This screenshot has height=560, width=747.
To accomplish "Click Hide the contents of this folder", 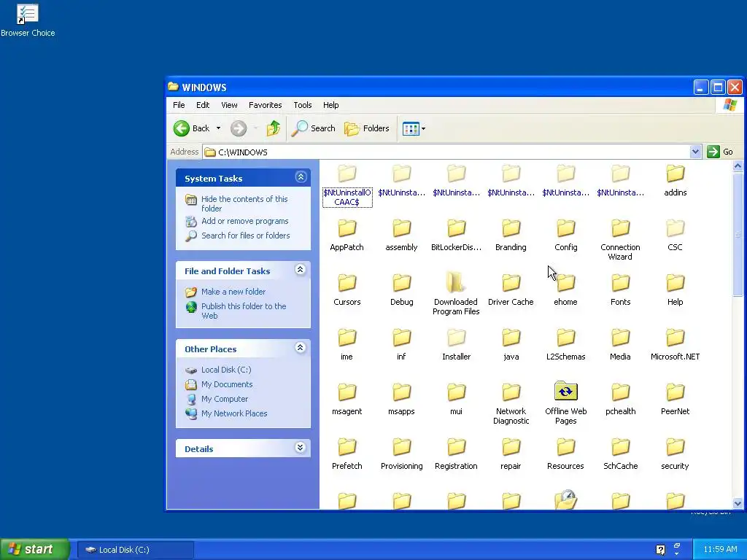I will click(x=244, y=203).
